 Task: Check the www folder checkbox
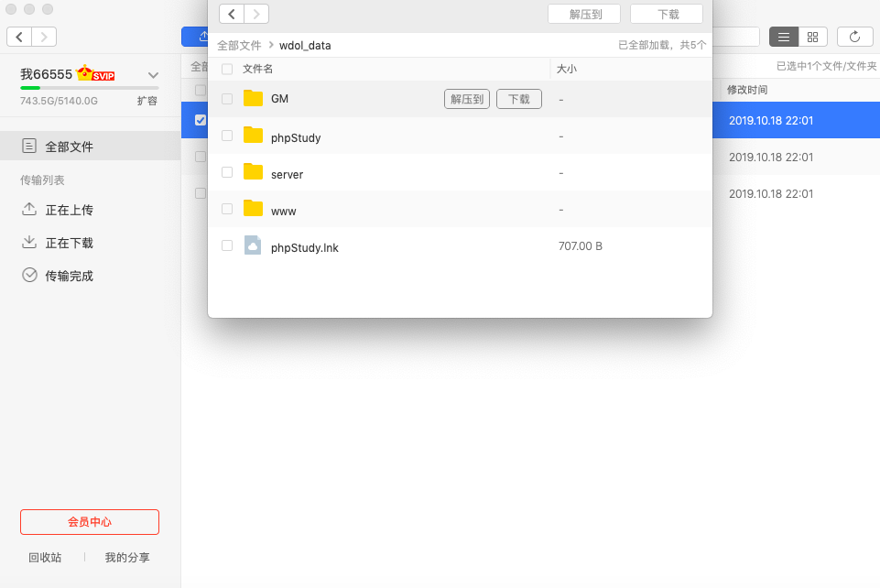pyautogui.click(x=227, y=210)
